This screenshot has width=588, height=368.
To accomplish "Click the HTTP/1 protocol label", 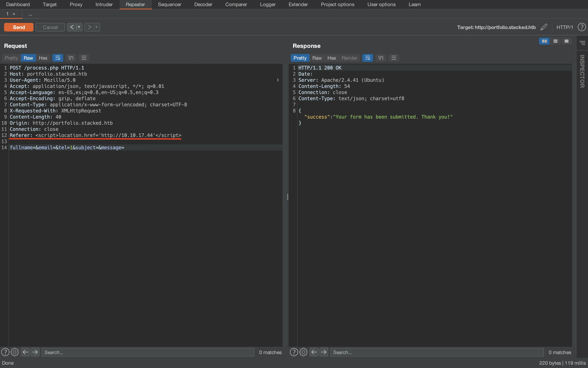I will pos(565,27).
